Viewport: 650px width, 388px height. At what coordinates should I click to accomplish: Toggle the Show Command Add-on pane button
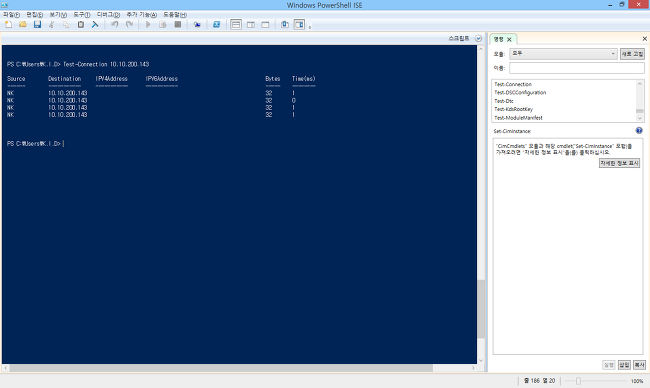coord(299,24)
